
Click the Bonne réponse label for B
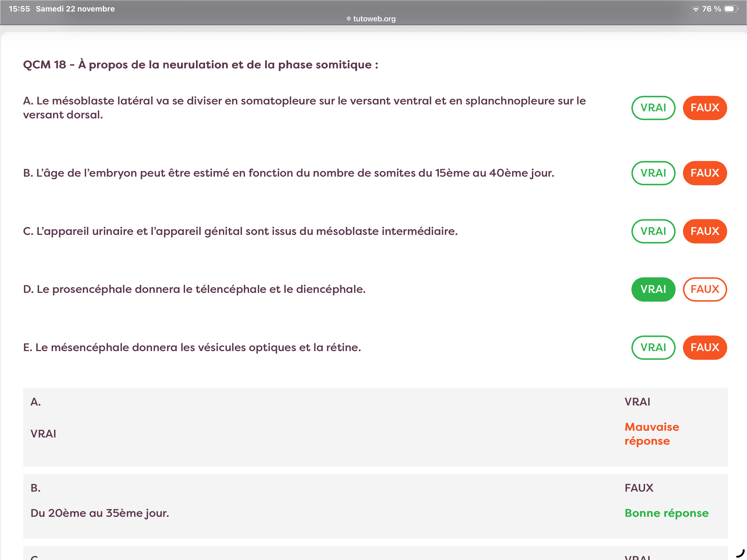[666, 513]
